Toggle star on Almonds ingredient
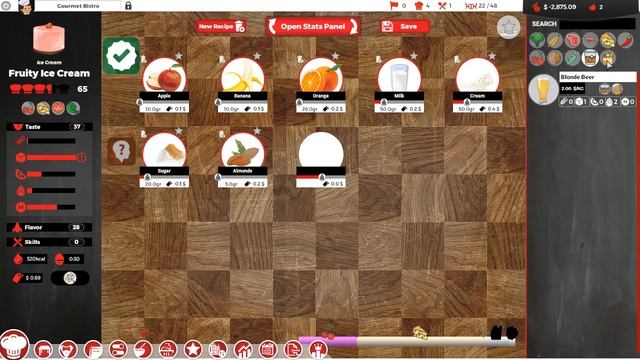 pyautogui.click(x=257, y=131)
